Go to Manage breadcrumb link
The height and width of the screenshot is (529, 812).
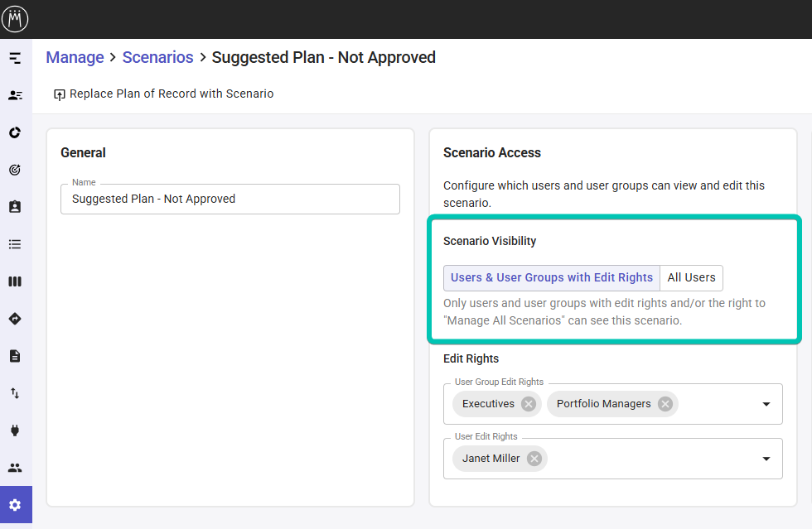(x=75, y=58)
